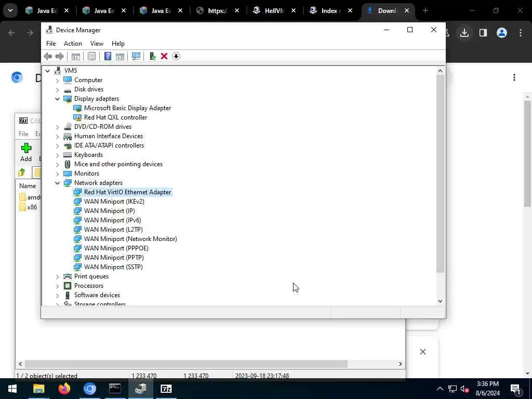Open the notification center icon

pyautogui.click(x=516, y=390)
